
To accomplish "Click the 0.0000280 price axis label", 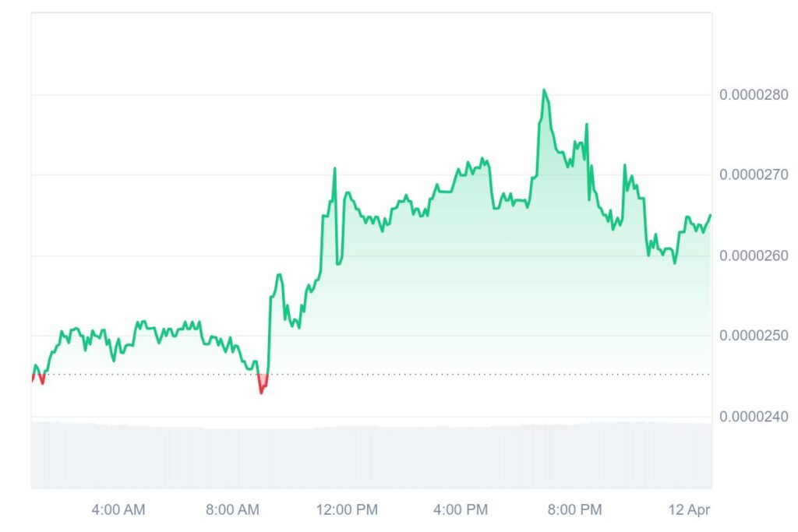I will 754,95.
